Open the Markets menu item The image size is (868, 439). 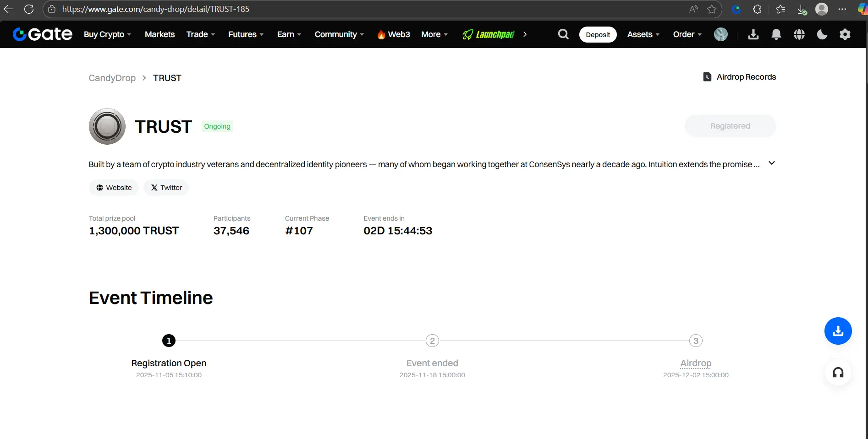point(159,34)
